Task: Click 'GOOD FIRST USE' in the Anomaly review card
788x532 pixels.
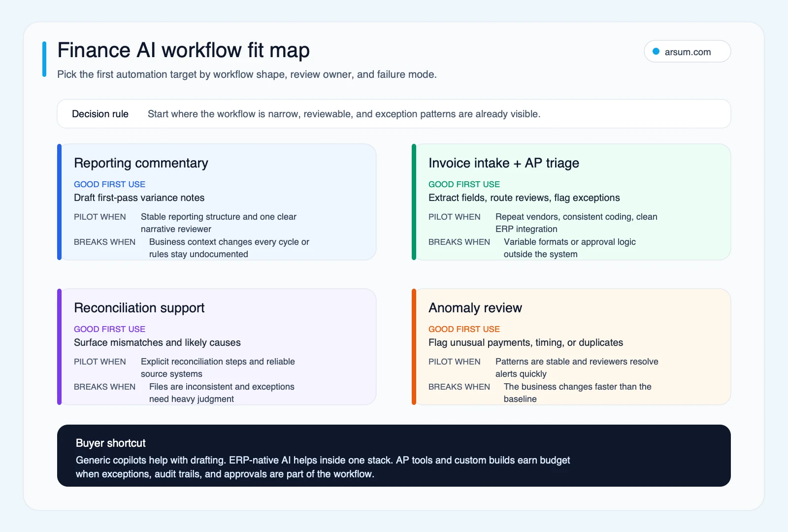Action: coord(464,329)
